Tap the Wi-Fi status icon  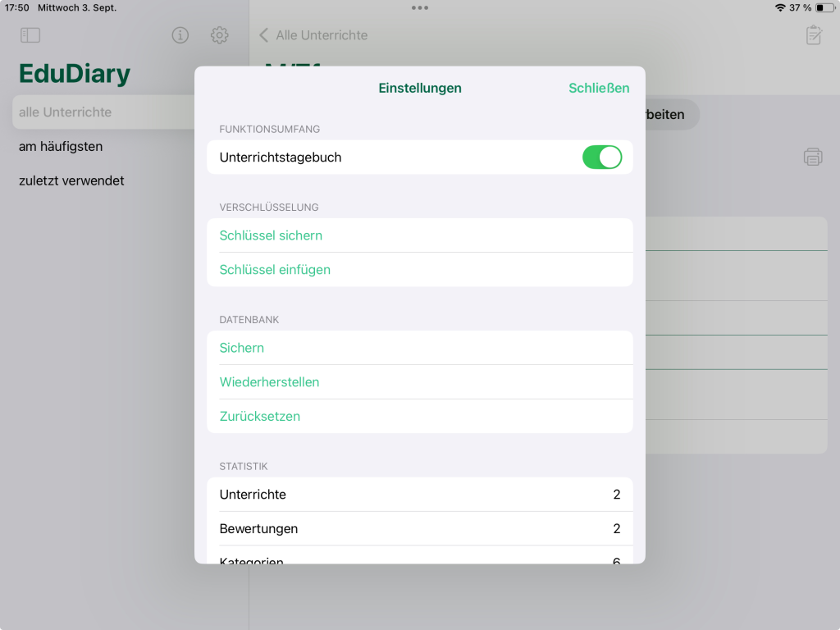(x=779, y=7)
